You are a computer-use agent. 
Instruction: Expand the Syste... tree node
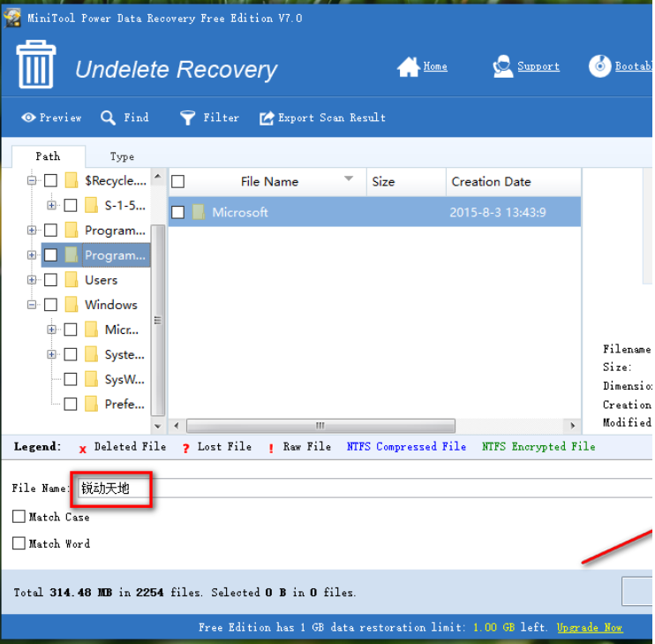pyautogui.click(x=51, y=354)
